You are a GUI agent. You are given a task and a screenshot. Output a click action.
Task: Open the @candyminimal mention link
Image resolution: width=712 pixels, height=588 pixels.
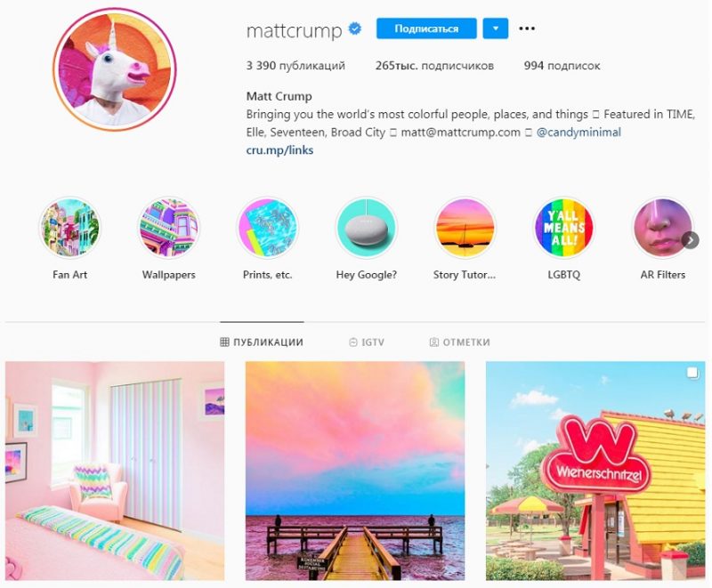[578, 133]
